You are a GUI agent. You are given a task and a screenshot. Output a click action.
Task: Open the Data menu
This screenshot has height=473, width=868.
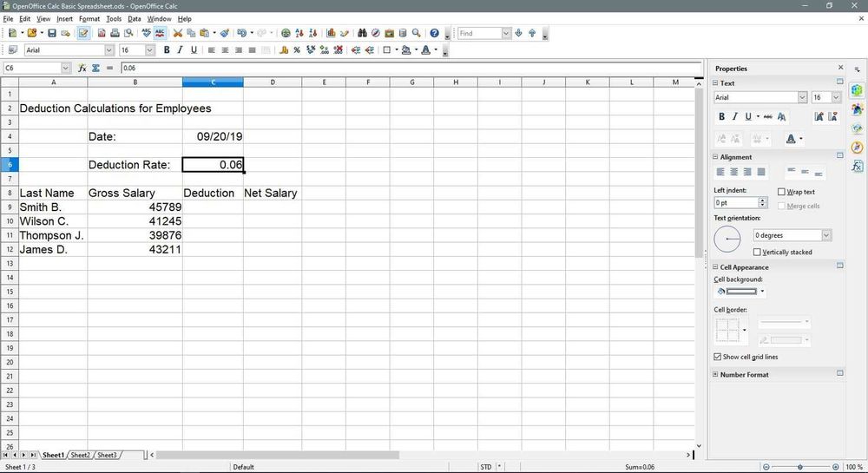click(134, 19)
